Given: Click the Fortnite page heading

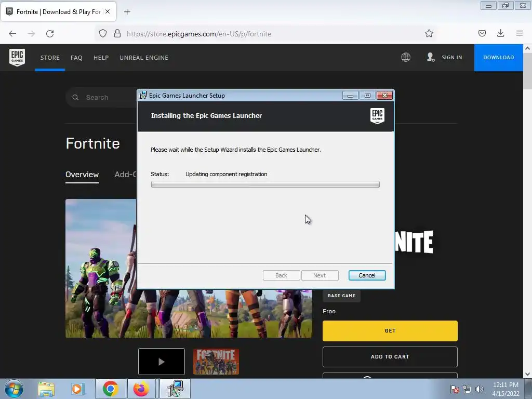Looking at the screenshot, I should 92,143.
